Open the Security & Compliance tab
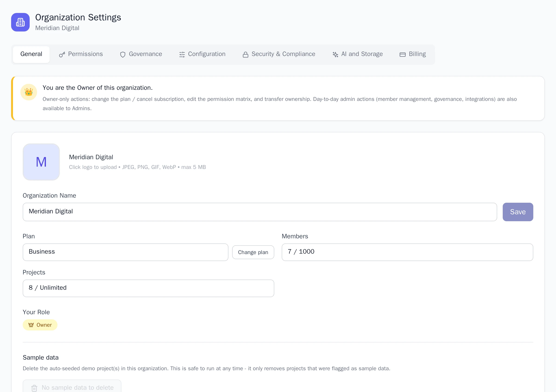This screenshot has height=392, width=556. tap(279, 54)
